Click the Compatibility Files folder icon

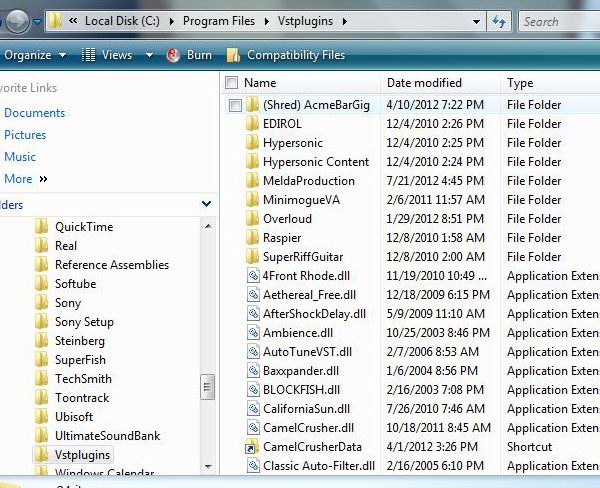pos(233,55)
